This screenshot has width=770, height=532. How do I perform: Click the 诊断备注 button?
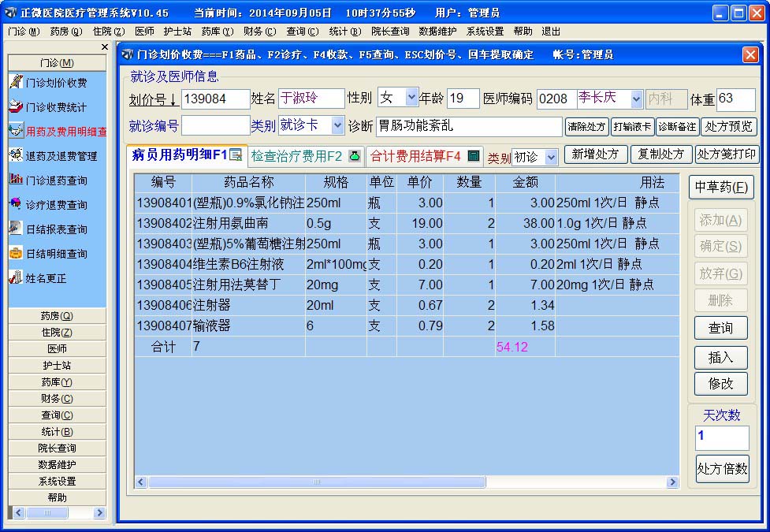click(x=677, y=127)
